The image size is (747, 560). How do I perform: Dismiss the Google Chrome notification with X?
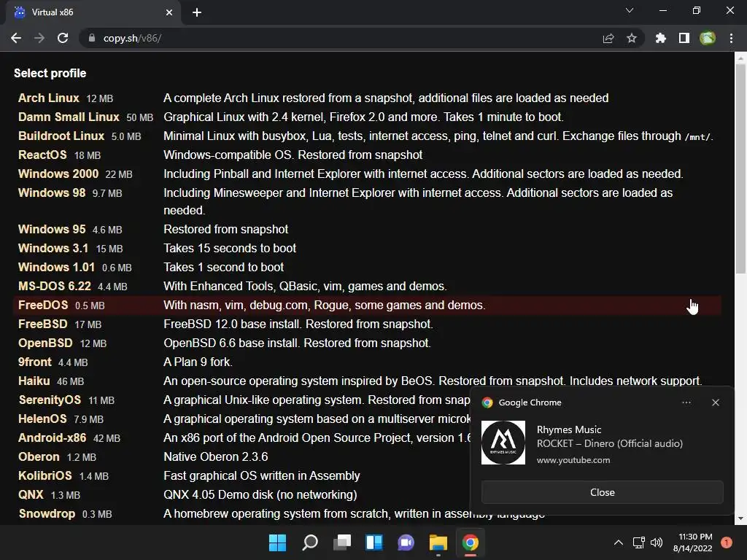(715, 402)
